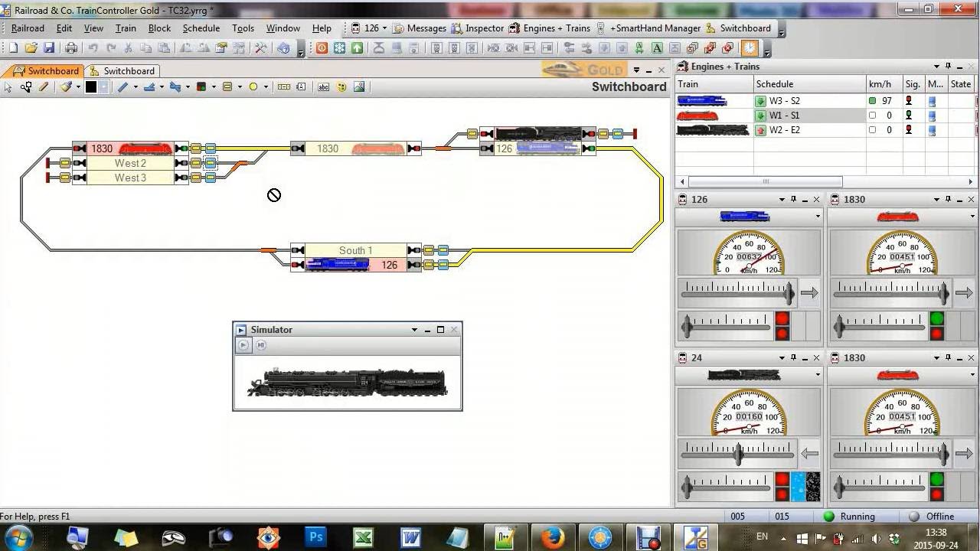Click the Switchboard button in top toolbar
Viewport: 980px width, 551px height.
tap(739, 28)
